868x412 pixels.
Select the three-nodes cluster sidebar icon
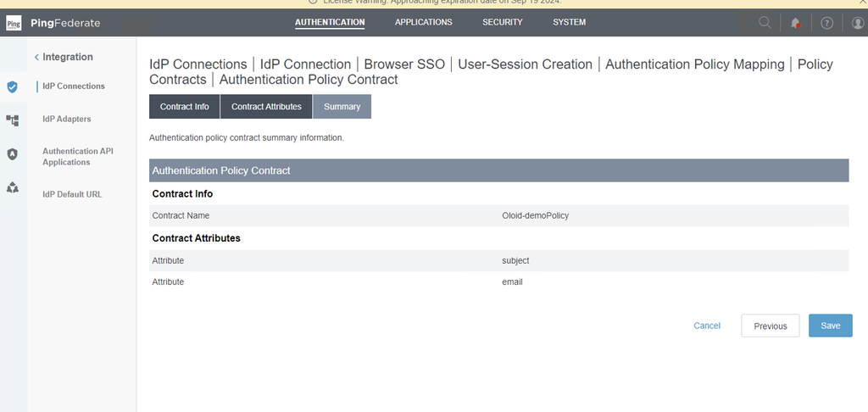click(x=12, y=187)
